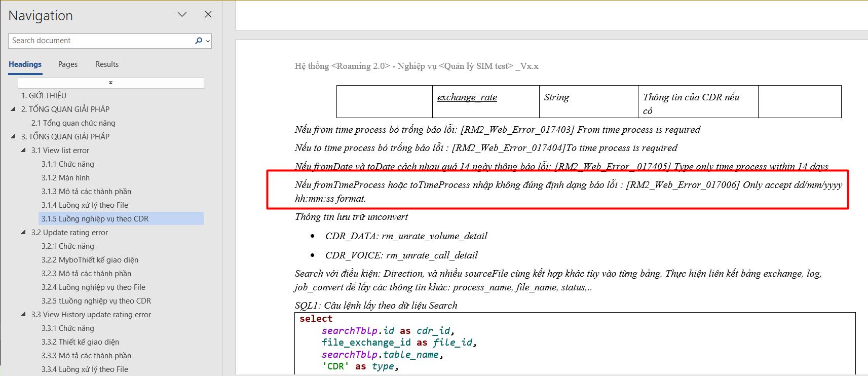Collapse the 3. TỔNG QUAN GIẢI PHÁP heading
Image resolution: width=868 pixels, height=376 pixels.
pyautogui.click(x=13, y=136)
